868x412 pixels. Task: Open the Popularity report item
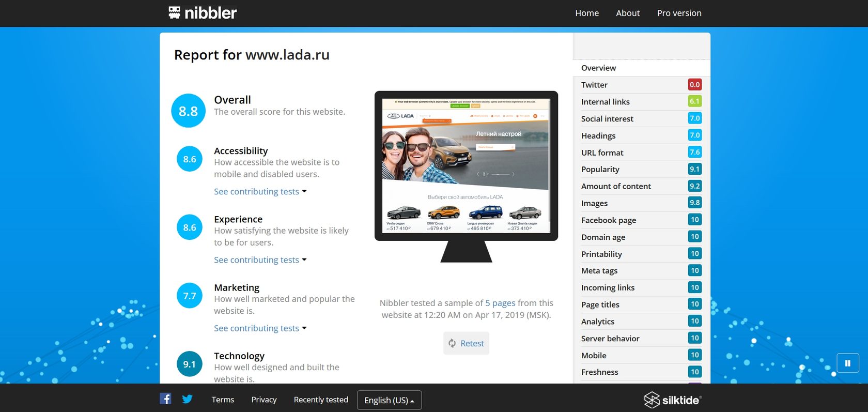click(642, 169)
